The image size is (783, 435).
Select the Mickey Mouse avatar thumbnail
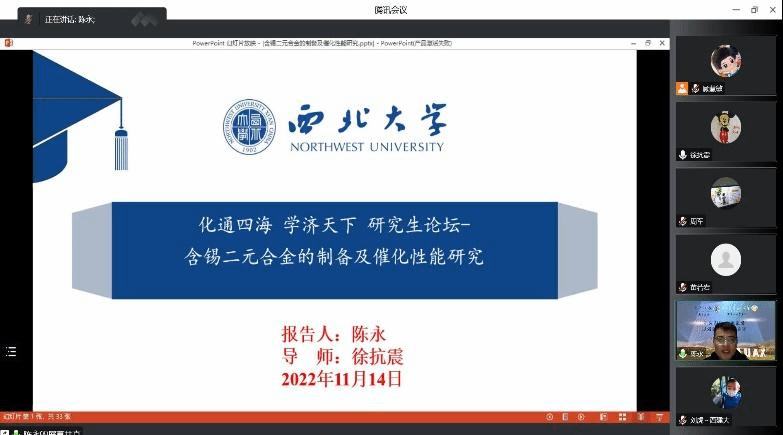coord(726,127)
